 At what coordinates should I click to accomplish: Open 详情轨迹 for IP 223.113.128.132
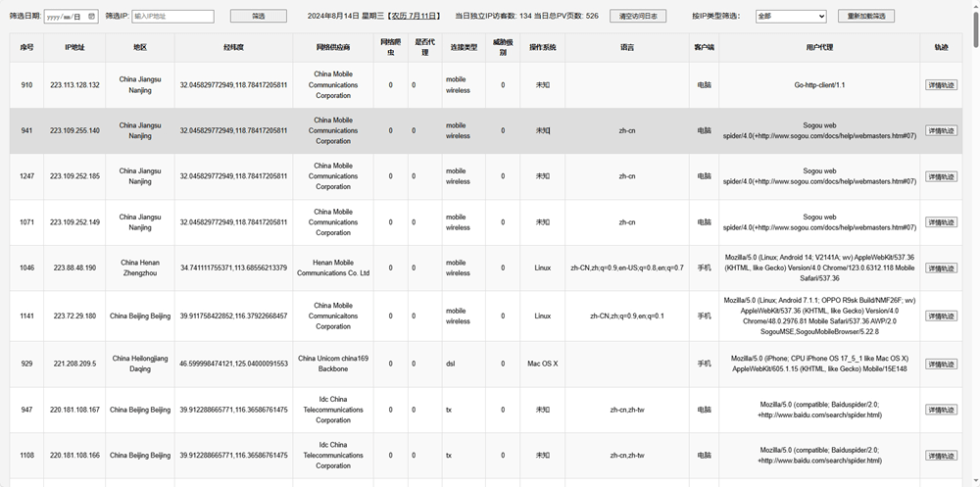coord(941,85)
